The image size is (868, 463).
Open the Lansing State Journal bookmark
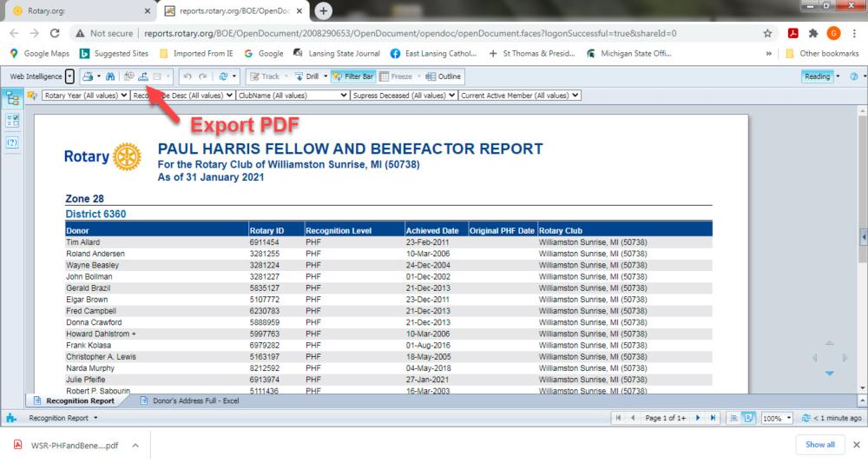tap(337, 54)
